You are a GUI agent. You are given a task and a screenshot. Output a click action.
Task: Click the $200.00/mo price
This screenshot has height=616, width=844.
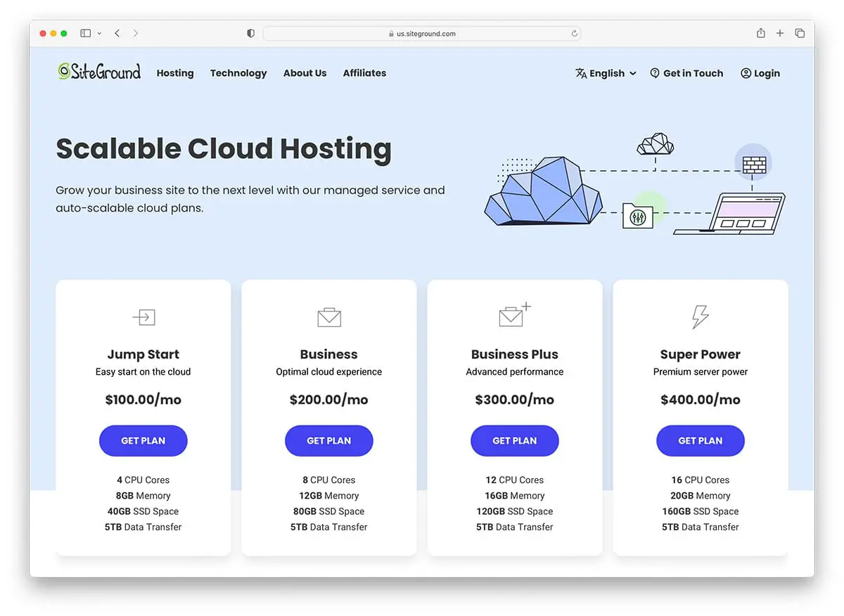click(329, 399)
